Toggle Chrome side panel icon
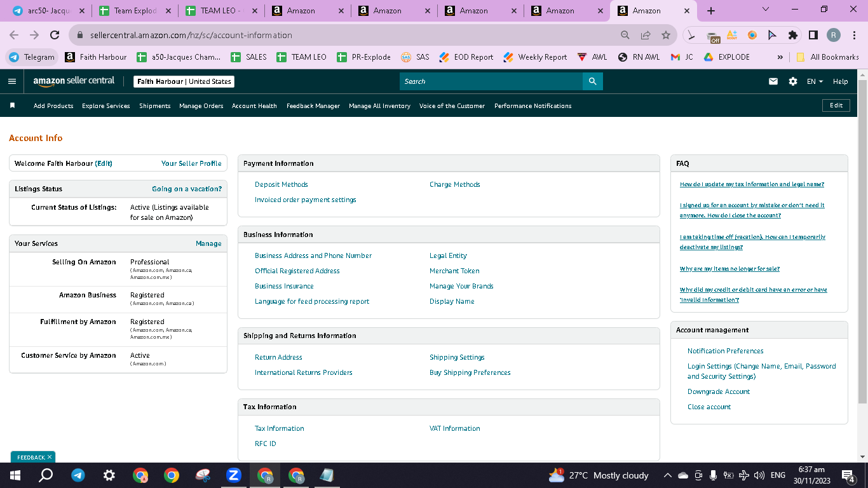 [813, 36]
